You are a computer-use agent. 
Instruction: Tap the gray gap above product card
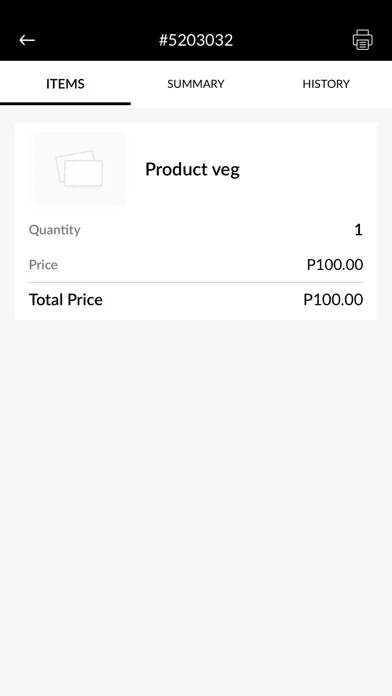coord(196,115)
